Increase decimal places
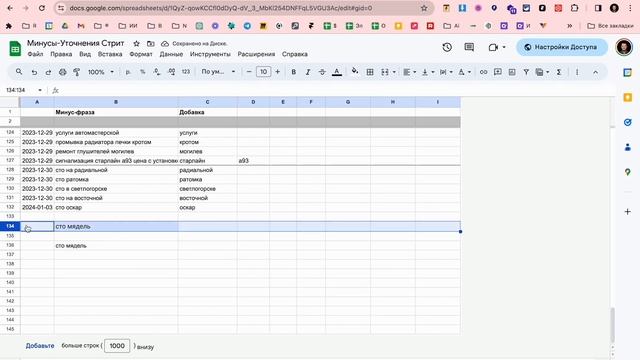Image resolution: width=640 pixels, height=360 pixels. [x=171, y=72]
